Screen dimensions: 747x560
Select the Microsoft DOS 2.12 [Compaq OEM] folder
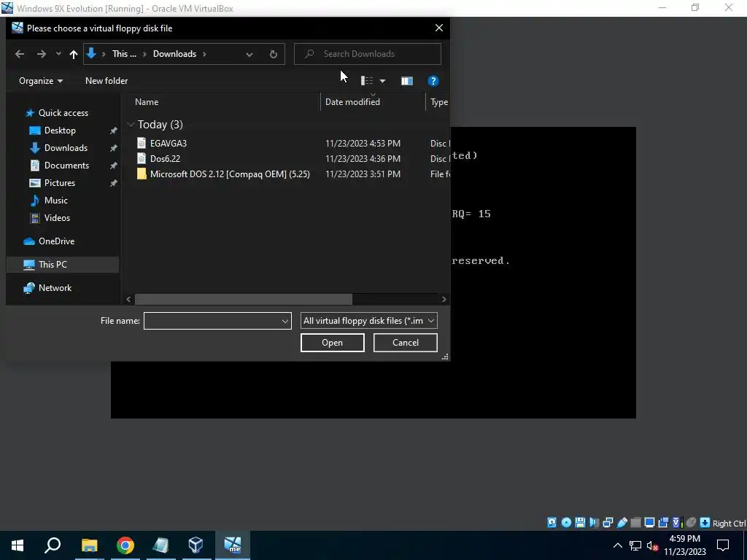coord(230,174)
